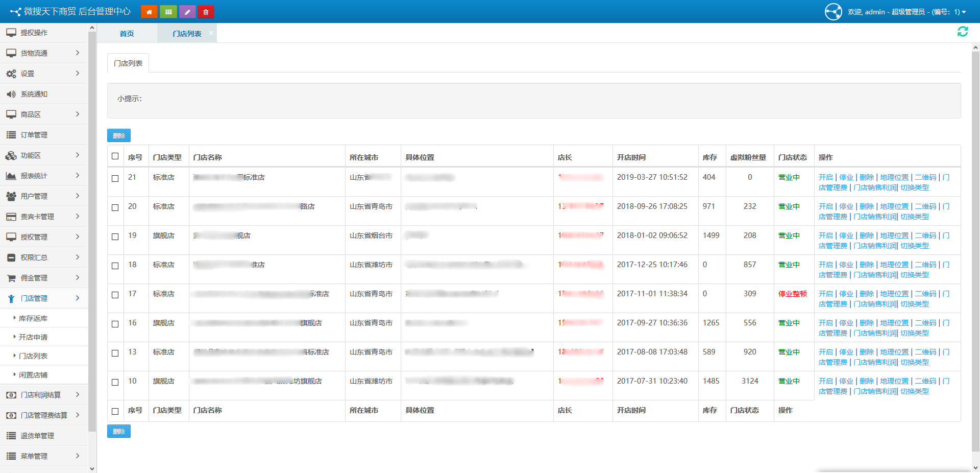
Task: Click the 订单管理 list icon
Action: coord(11,135)
